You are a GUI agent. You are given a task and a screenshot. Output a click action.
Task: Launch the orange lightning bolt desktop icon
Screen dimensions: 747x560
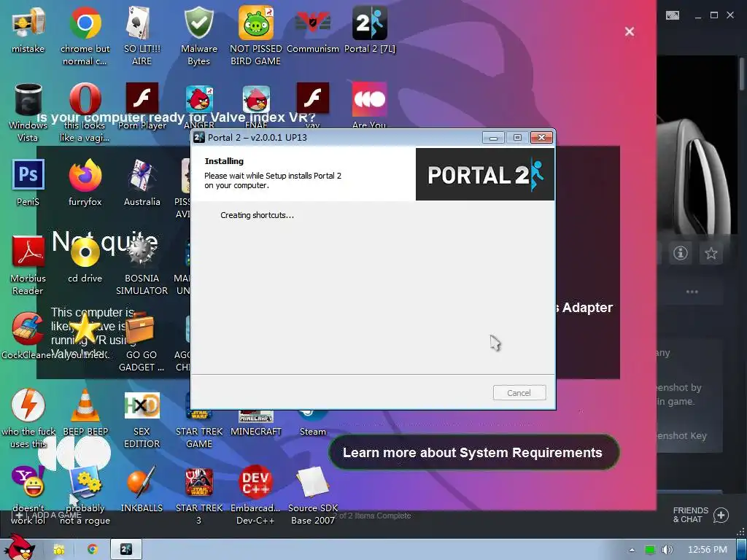coord(28,405)
